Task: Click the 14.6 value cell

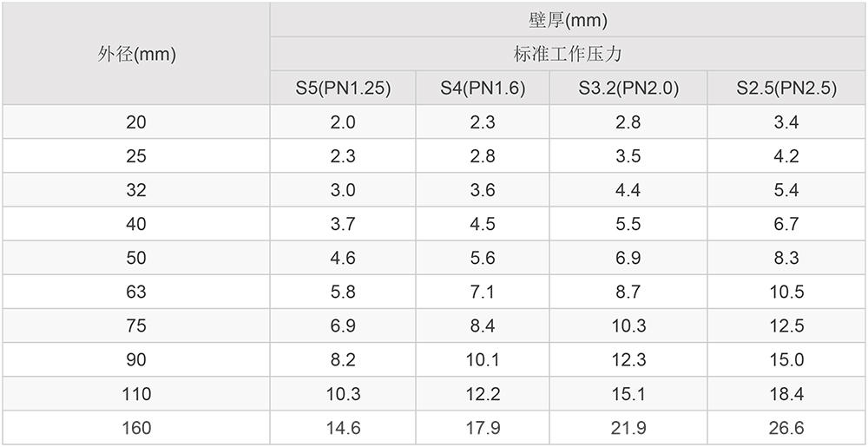Action: (343, 428)
